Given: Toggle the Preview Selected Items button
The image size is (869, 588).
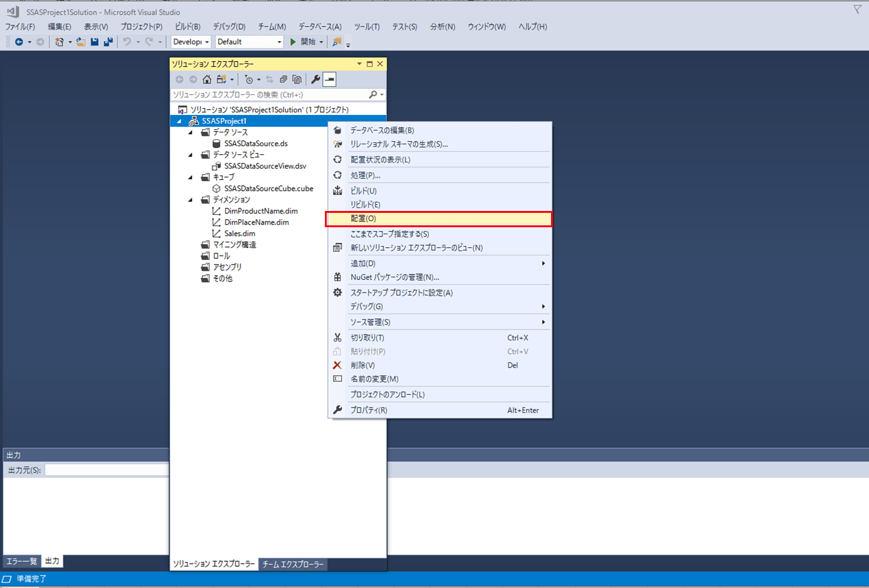Looking at the screenshot, I should 329,79.
